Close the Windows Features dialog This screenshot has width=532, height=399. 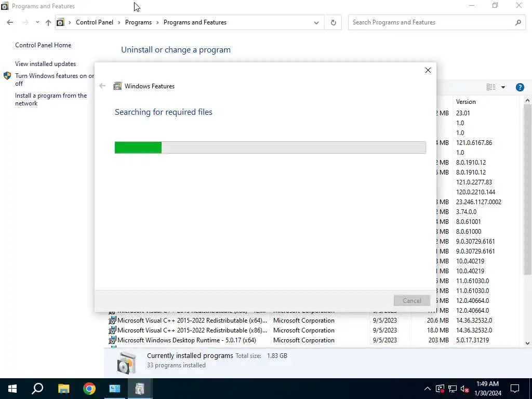pos(428,70)
